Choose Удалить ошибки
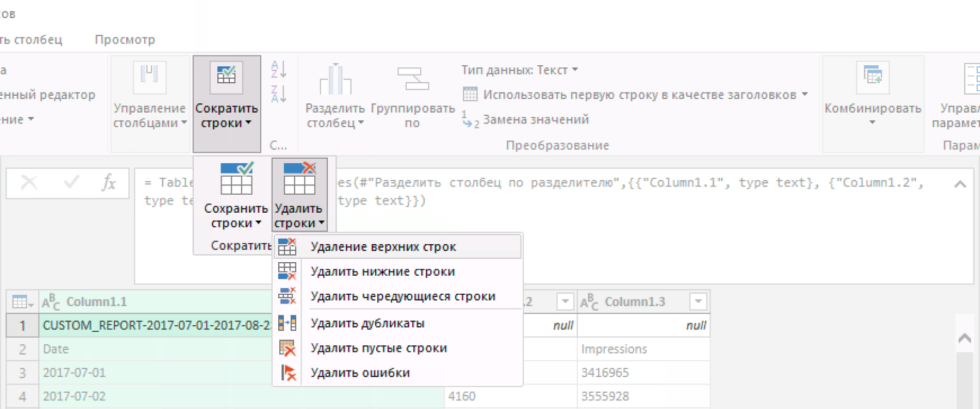980x409 pixels. 397,373
